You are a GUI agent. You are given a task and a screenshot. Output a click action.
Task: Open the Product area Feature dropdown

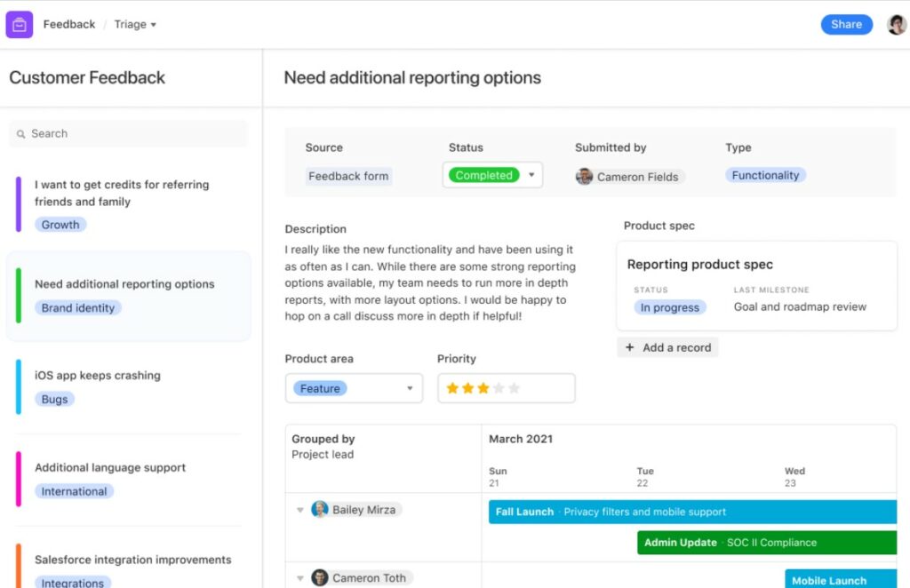click(x=354, y=388)
